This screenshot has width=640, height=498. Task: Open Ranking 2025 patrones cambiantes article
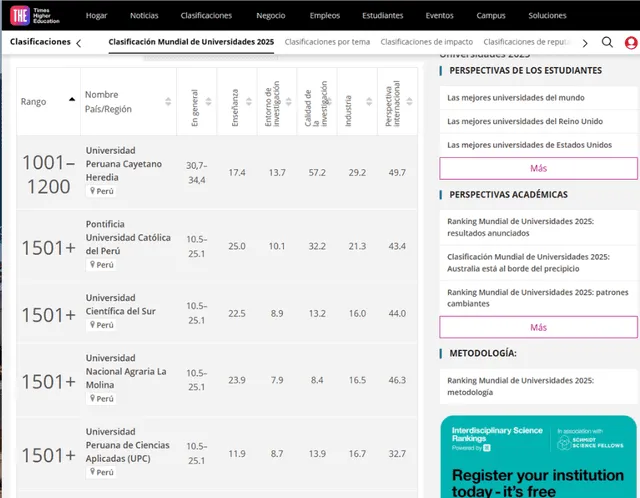pyautogui.click(x=538, y=298)
